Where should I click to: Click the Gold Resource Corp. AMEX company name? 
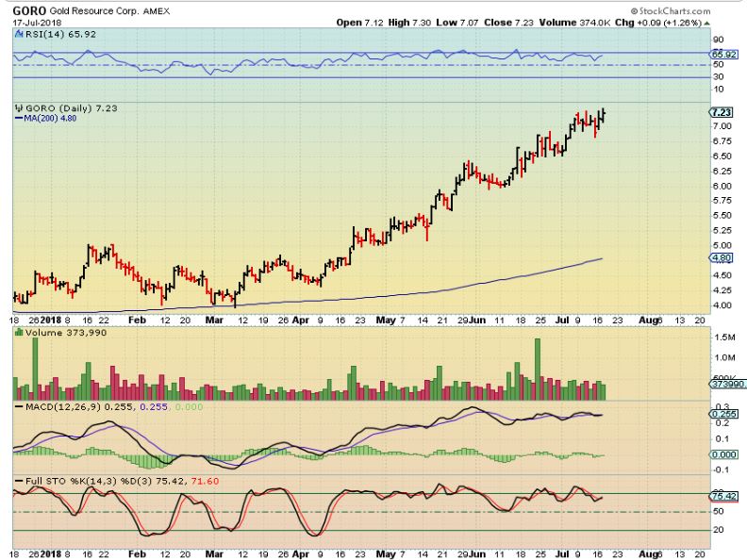[x=109, y=11]
